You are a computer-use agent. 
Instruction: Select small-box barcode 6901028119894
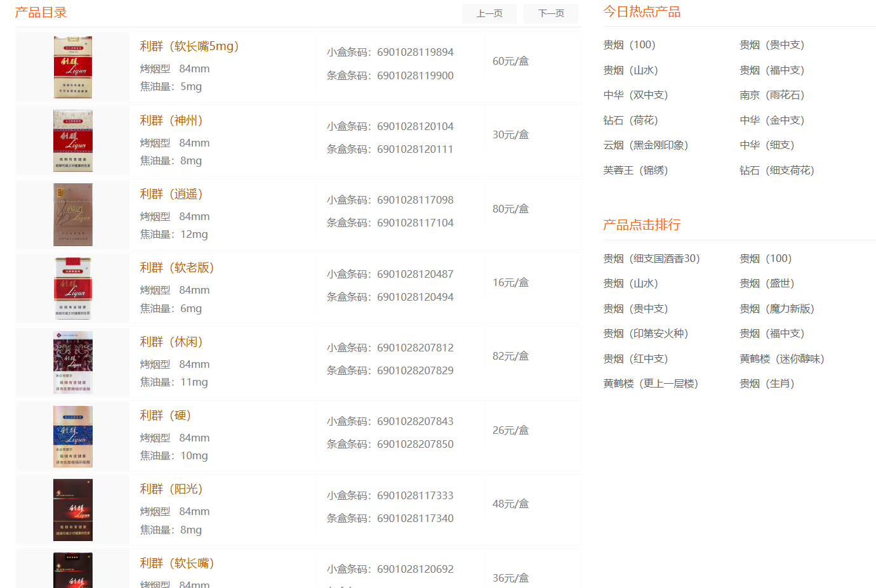coord(415,53)
